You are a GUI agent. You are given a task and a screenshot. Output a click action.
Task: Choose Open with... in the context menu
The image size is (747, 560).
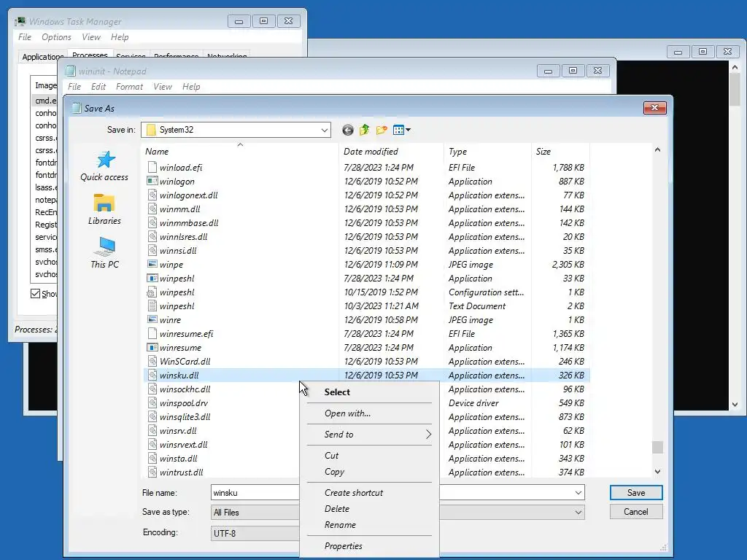pos(369,413)
